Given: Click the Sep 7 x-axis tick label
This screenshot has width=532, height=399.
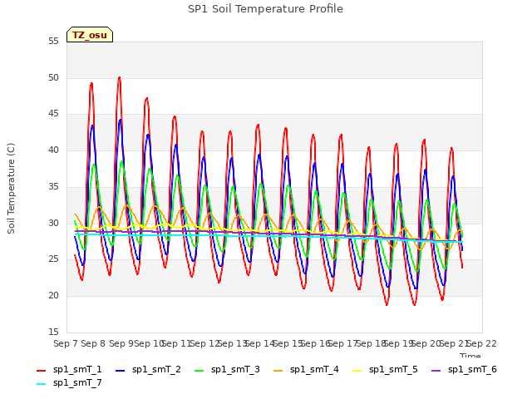Looking at the screenshot, I should [66, 344].
